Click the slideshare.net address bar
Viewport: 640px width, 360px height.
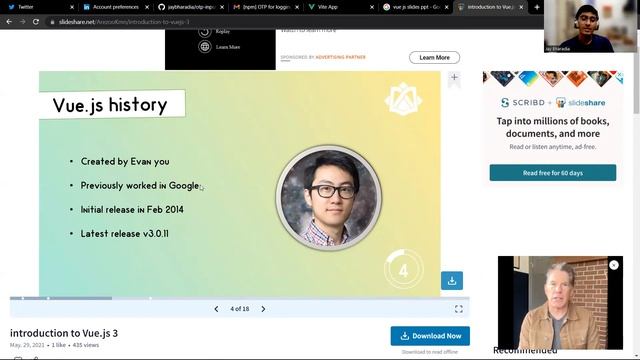(x=286, y=22)
